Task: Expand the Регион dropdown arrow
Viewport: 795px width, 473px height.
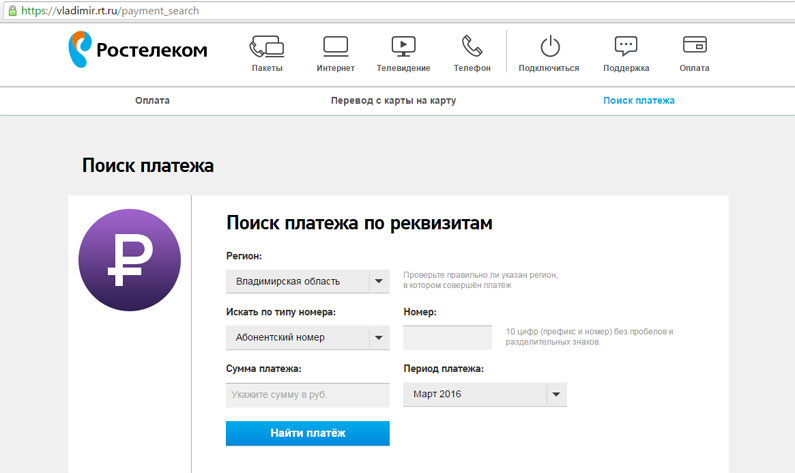Action: pyautogui.click(x=379, y=281)
